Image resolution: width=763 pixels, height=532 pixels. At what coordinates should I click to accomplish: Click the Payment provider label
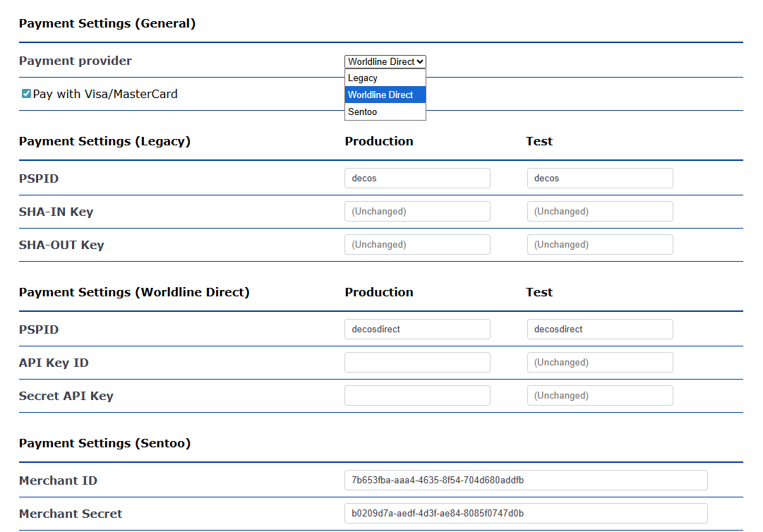(x=76, y=61)
